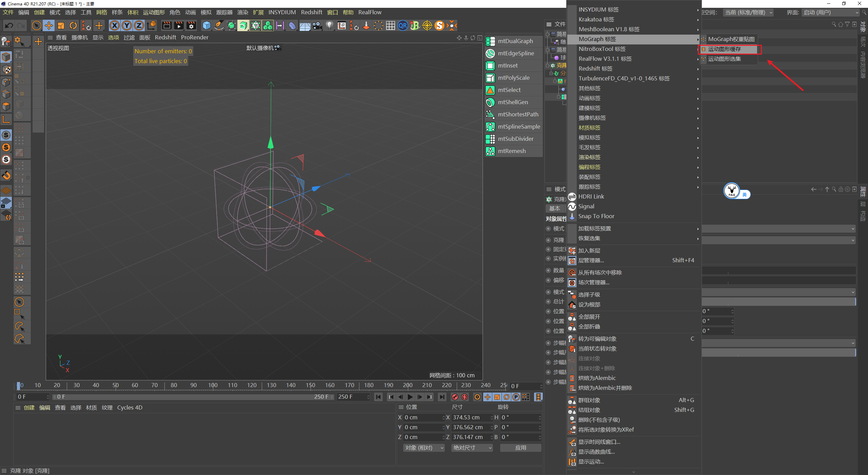Open the 界面 启动 (用户) layout dropdown
The image size is (868, 475).
(x=830, y=13)
